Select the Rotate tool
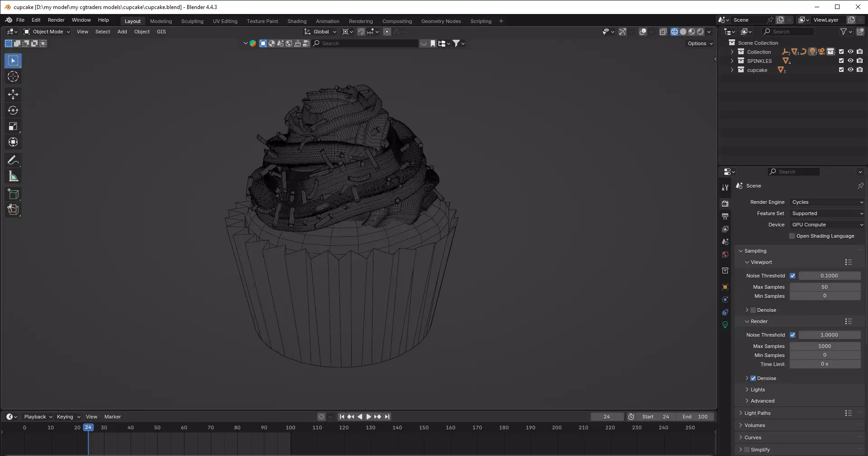868x456 pixels. point(13,110)
